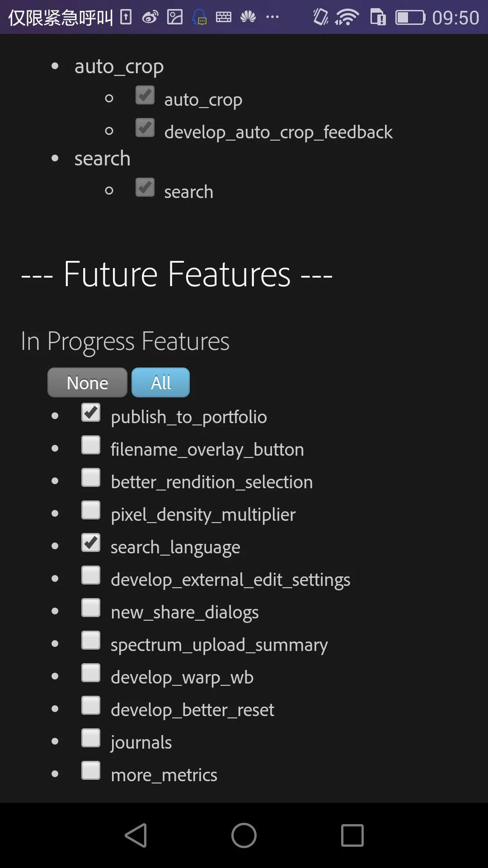
Task: Toggle the develop_auto_crop_feedback checkbox
Action: [145, 128]
